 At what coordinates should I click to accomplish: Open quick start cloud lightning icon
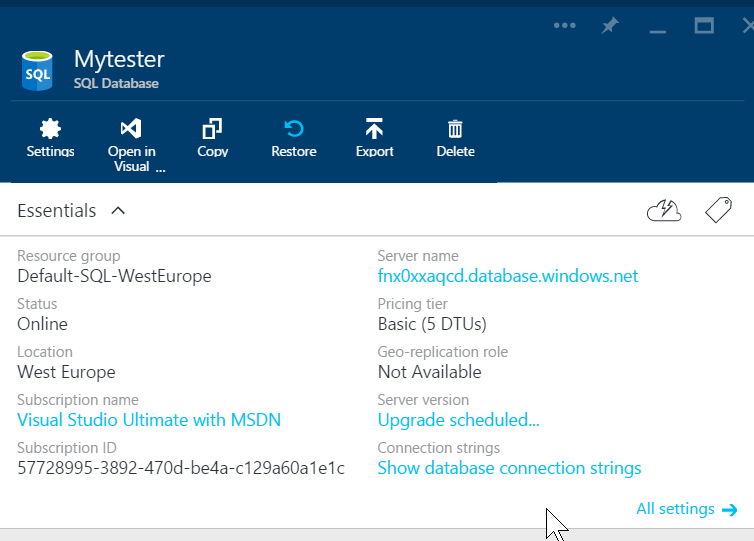(x=664, y=210)
